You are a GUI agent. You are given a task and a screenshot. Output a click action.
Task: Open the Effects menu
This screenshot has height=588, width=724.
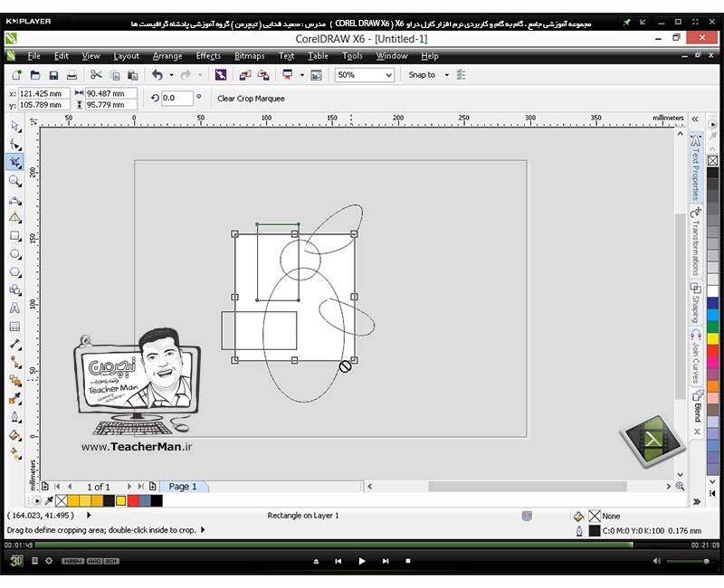[x=208, y=56]
